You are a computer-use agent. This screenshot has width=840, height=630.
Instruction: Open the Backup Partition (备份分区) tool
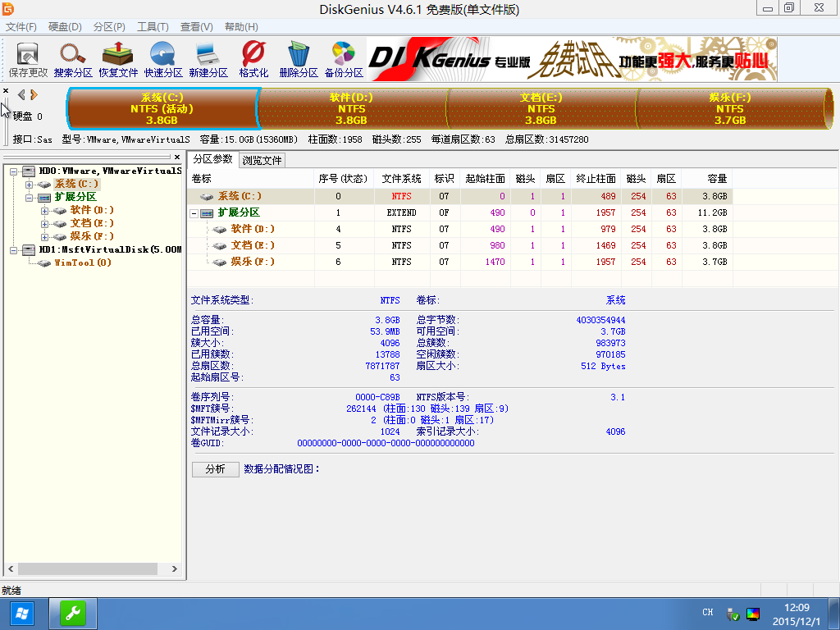point(344,59)
